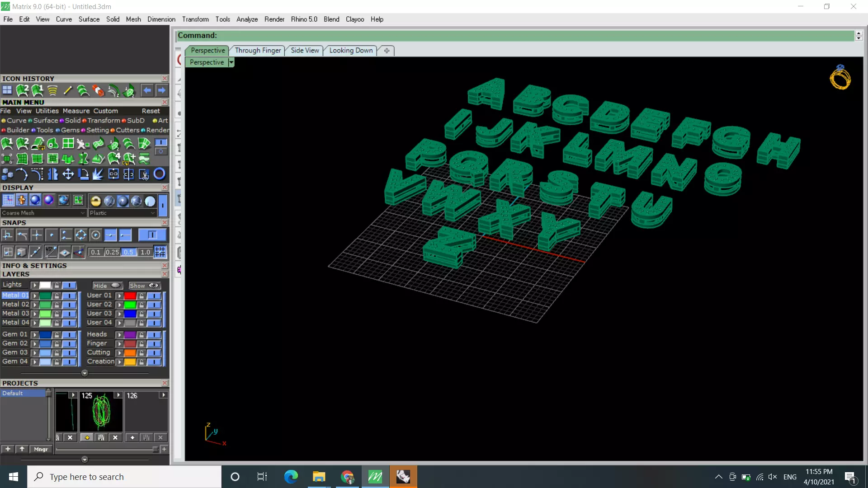
Task: Click the blue stacked cubes icon
Action: click(x=7, y=174)
